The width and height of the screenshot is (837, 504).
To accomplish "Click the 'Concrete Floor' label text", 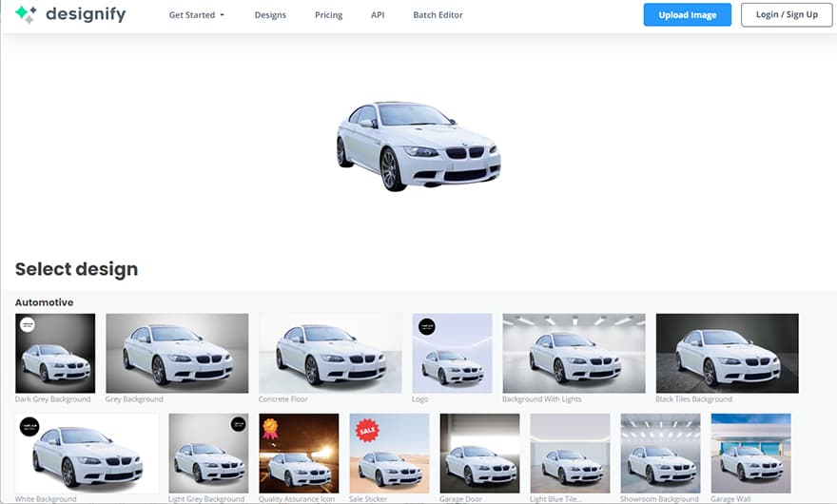I will [x=282, y=398].
